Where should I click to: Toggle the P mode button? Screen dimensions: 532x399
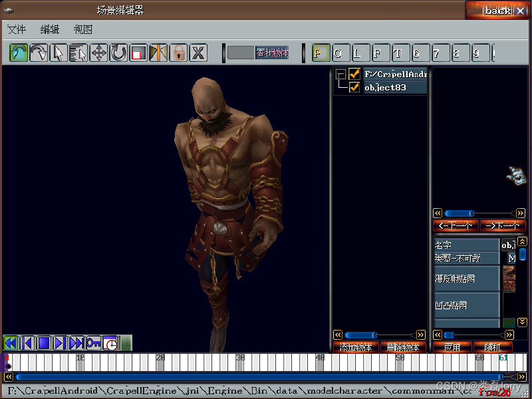pos(321,53)
